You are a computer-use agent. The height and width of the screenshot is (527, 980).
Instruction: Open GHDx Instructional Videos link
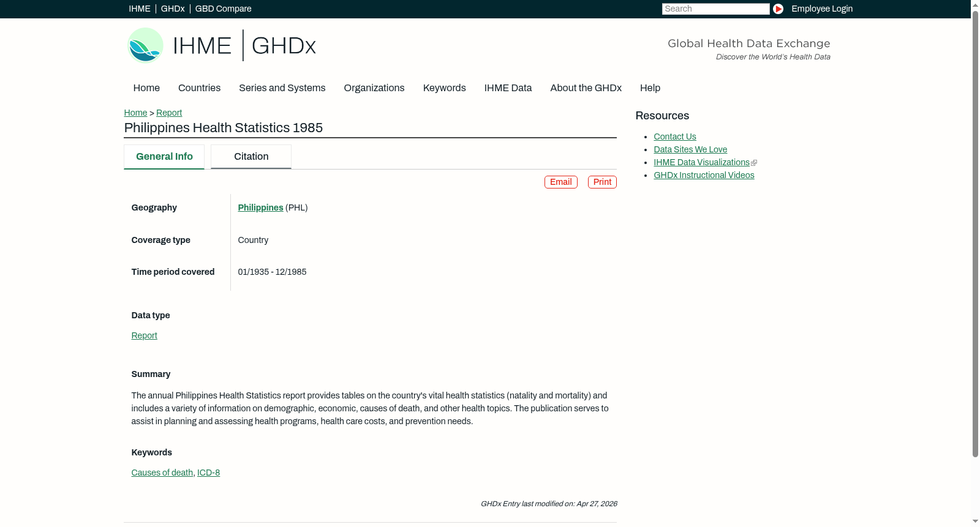tap(704, 176)
